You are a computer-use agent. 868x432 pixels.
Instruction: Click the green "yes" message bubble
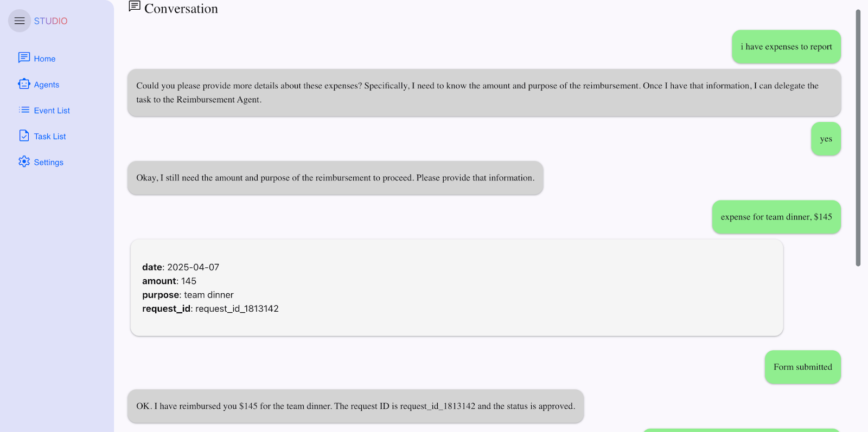pos(826,139)
